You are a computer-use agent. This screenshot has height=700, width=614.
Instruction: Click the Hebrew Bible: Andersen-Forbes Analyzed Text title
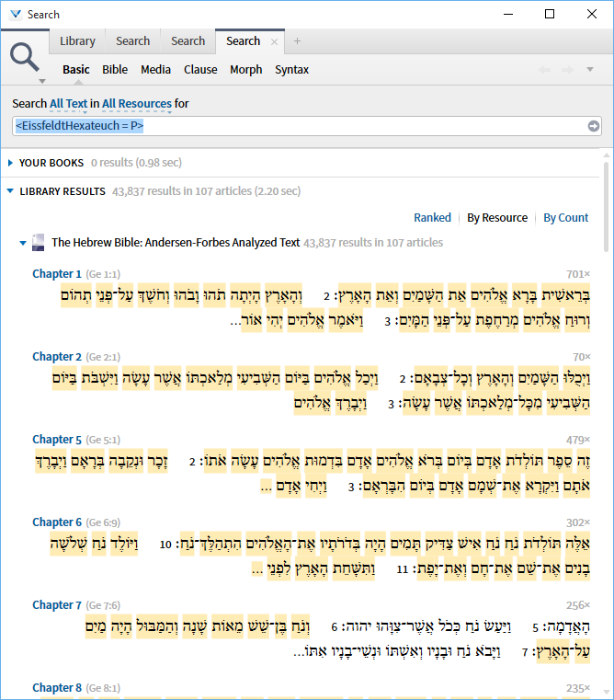click(x=176, y=243)
